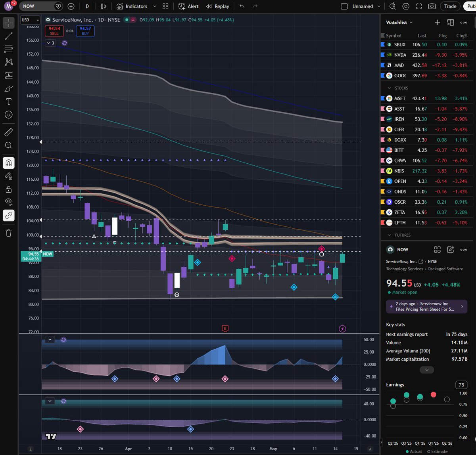Click the 94.57 BUY button
Screen dimensions: 476x455
pyautogui.click(x=85, y=31)
